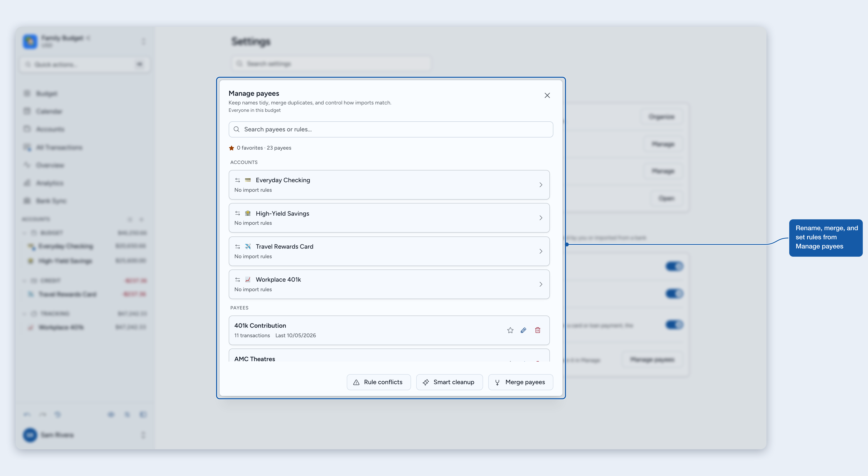Click the orange favorites star icon
The image size is (868, 476).
[232, 148]
